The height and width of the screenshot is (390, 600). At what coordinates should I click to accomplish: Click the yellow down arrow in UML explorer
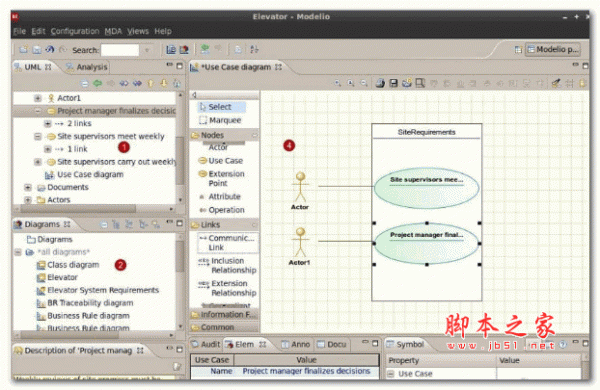pyautogui.click(x=164, y=83)
